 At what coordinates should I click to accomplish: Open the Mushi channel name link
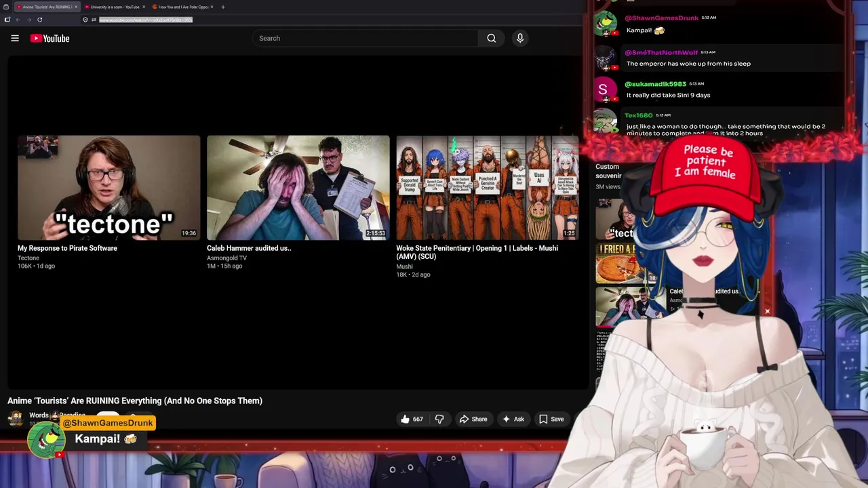tap(404, 267)
